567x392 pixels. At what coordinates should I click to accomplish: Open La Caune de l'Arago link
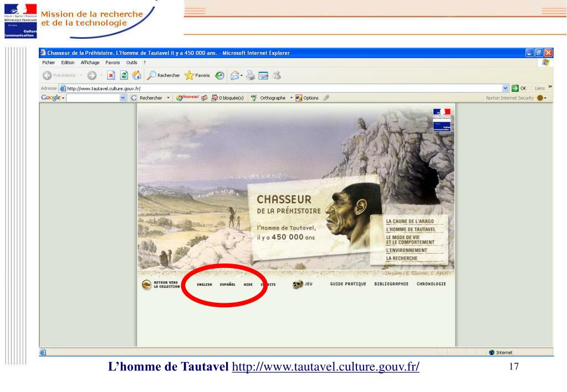(x=410, y=221)
